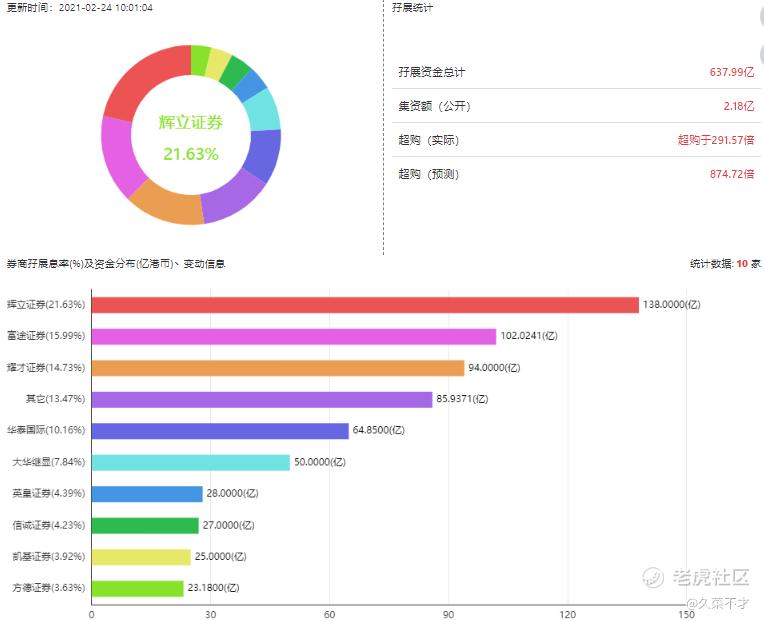Screen dimensions: 764x621
Task: Select the 方德证券(3.63%) axis label
Action: [49, 588]
